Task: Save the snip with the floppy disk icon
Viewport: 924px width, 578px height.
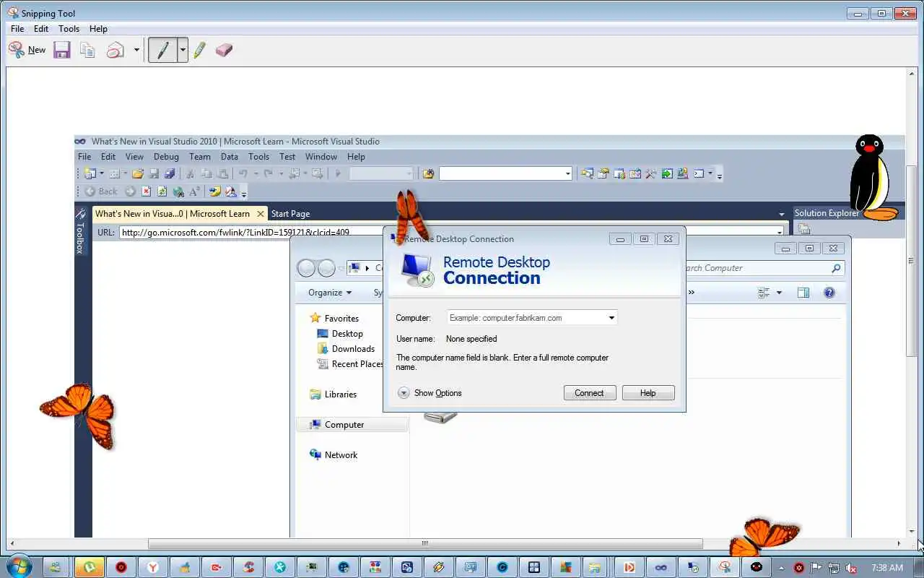Action: (62, 50)
